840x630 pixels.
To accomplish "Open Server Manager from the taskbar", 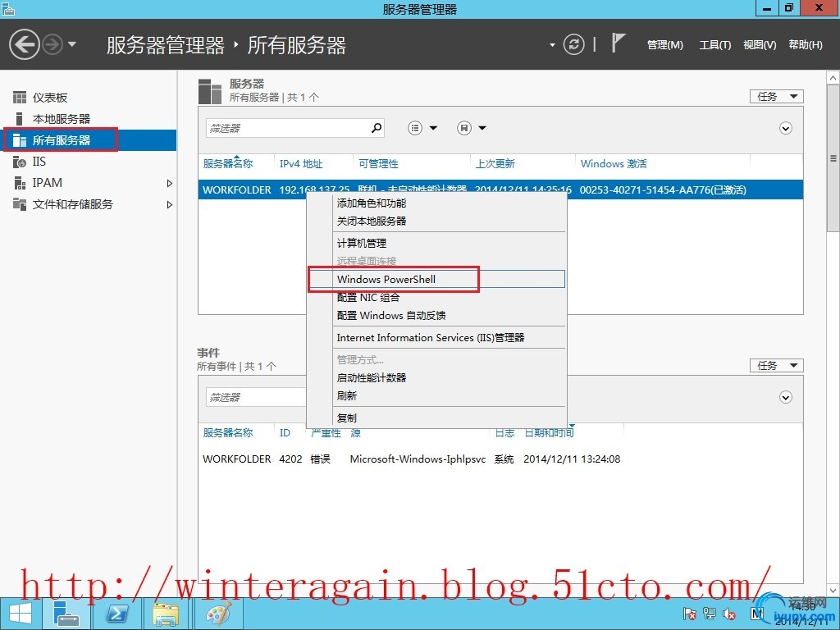I will pos(67,614).
